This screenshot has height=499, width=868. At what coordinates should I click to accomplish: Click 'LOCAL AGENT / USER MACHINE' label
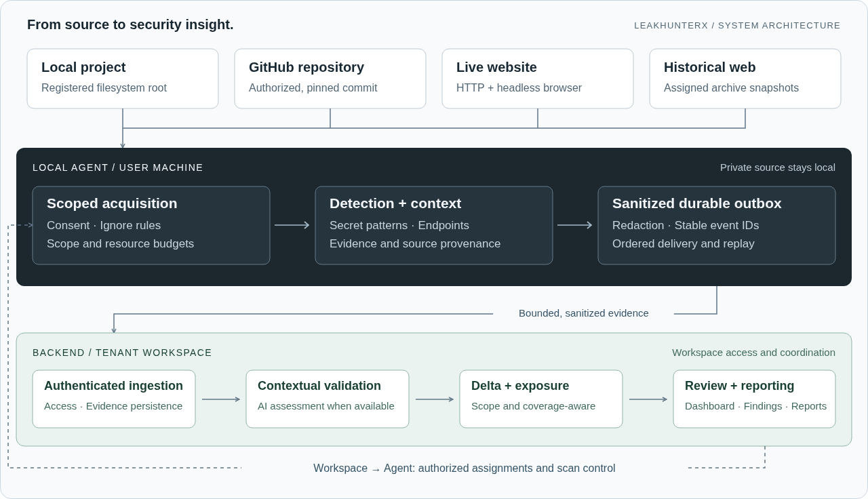pyautogui.click(x=118, y=167)
